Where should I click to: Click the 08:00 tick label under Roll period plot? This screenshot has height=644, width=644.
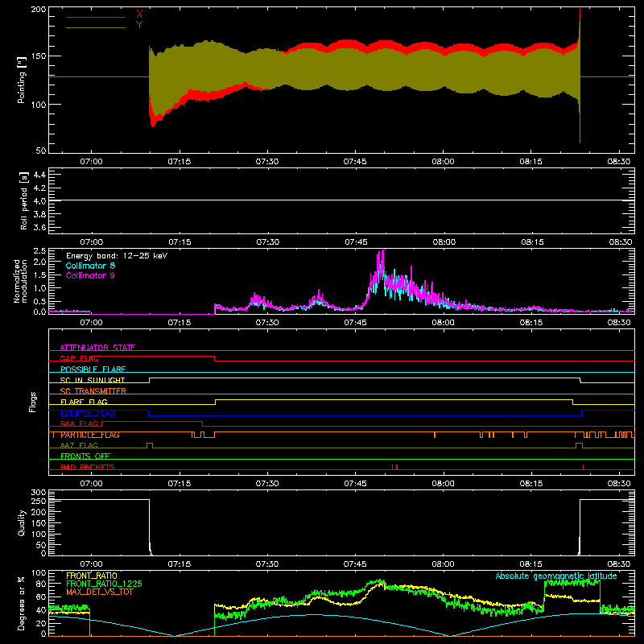coord(444,242)
